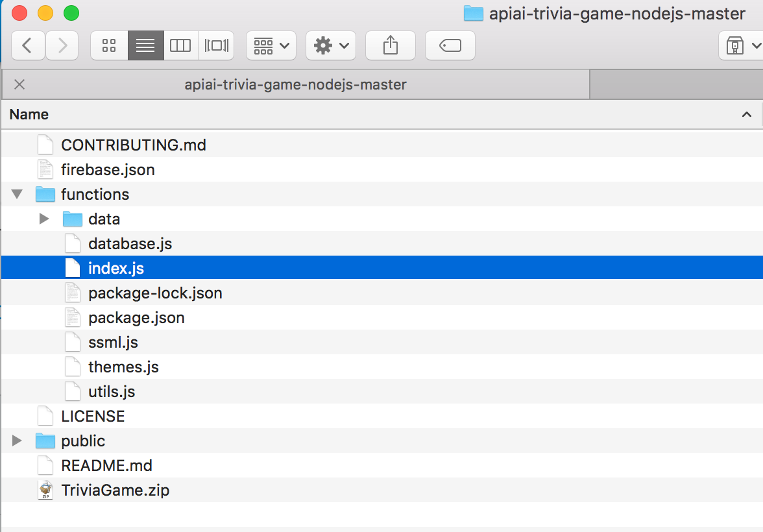Click the index.js file icon
Screen dimensions: 763x532
(x=73, y=268)
